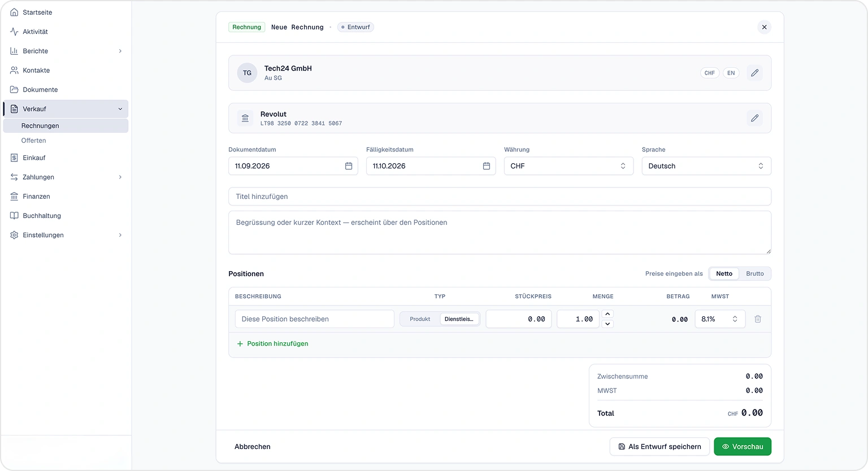Click the Startseite home icon
The height and width of the screenshot is (471, 868).
(x=14, y=12)
